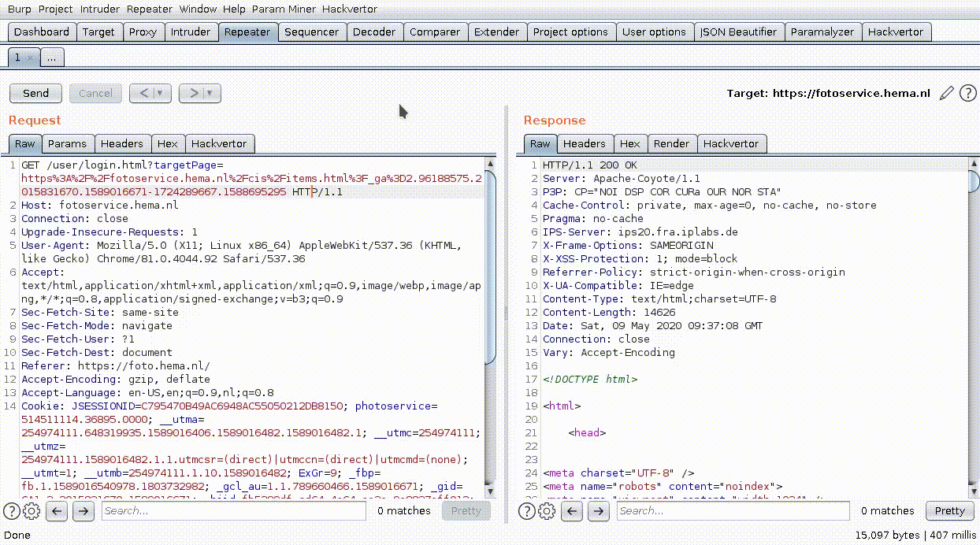Open the Param Miner menu
980x545 pixels.
coord(284,9)
